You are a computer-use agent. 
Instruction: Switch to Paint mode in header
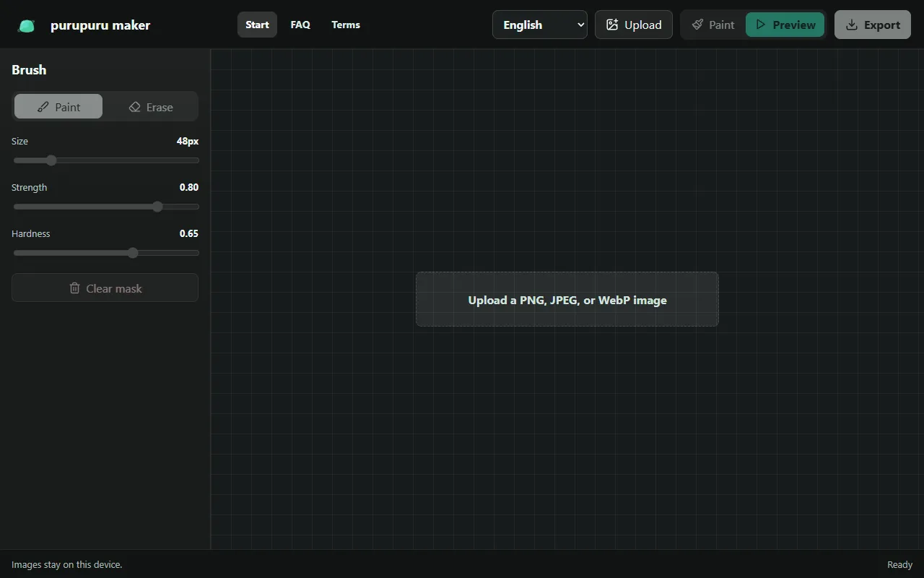pos(713,25)
